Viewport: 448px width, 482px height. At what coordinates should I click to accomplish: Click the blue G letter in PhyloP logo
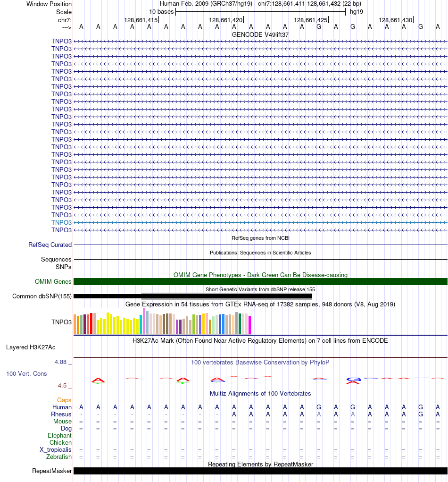click(353, 380)
